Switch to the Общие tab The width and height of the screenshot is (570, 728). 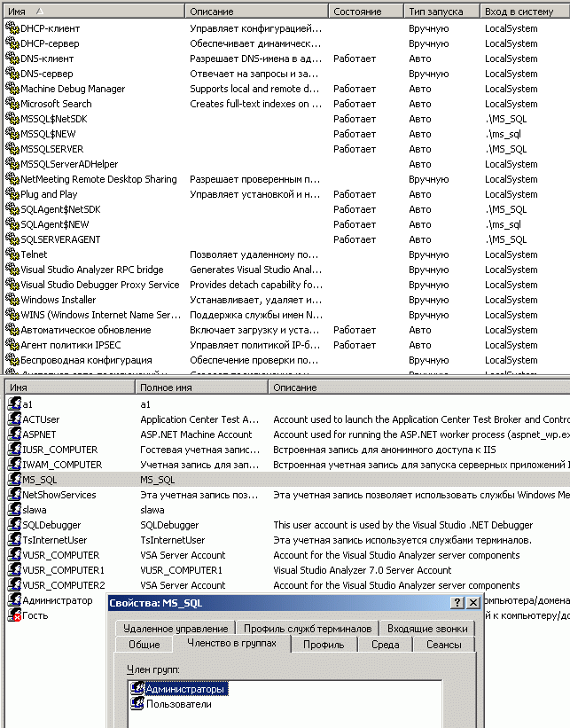(144, 645)
